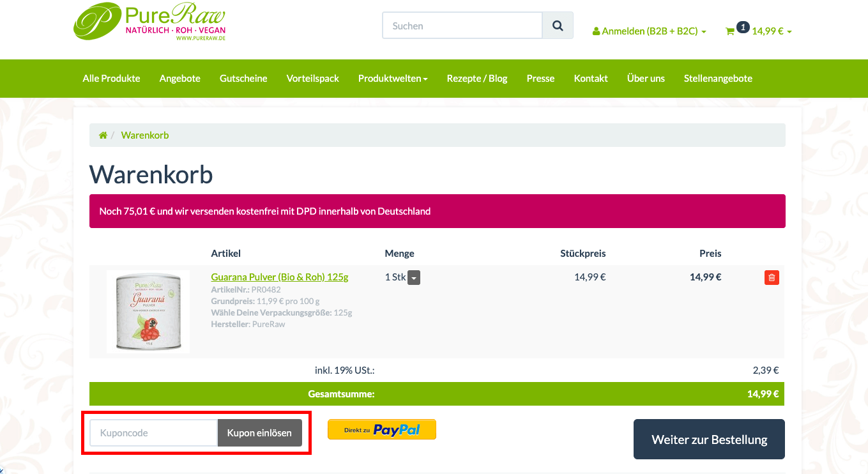Viewport: 868px width, 474px height.
Task: Open Stellenangebote menu item
Action: pyautogui.click(x=718, y=79)
